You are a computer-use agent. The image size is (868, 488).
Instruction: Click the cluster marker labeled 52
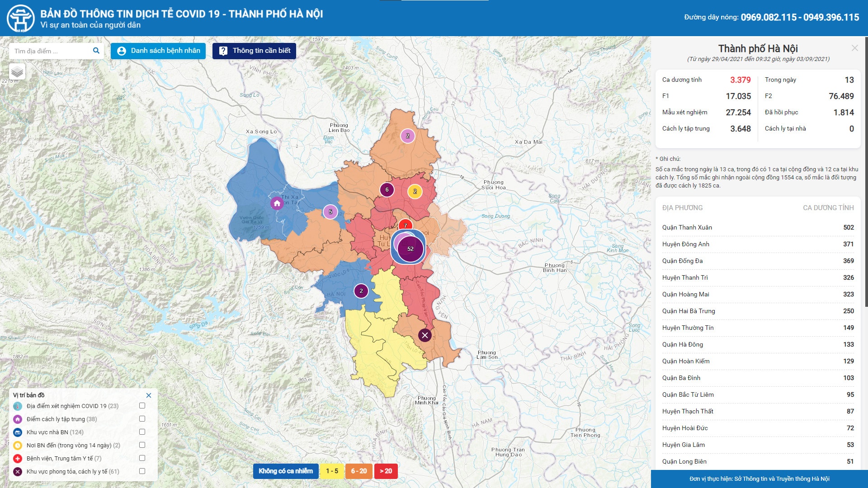(410, 249)
